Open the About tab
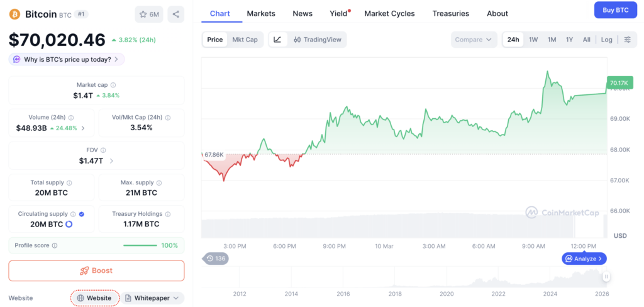Screen dimensions: 644x307 point(497,14)
